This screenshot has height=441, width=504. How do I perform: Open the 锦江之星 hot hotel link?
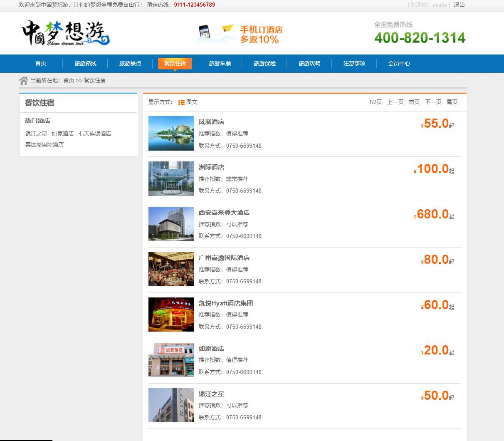tap(36, 134)
